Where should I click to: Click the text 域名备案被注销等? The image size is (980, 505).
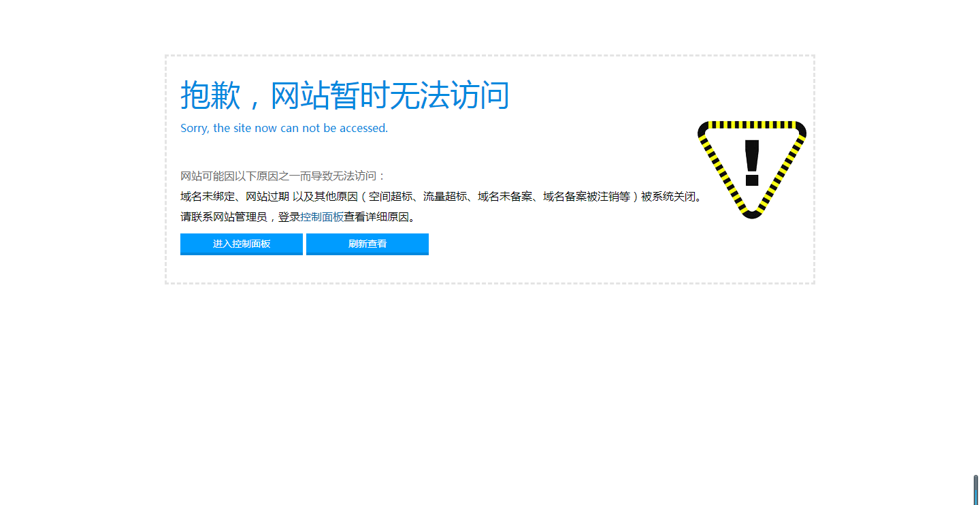point(586,197)
